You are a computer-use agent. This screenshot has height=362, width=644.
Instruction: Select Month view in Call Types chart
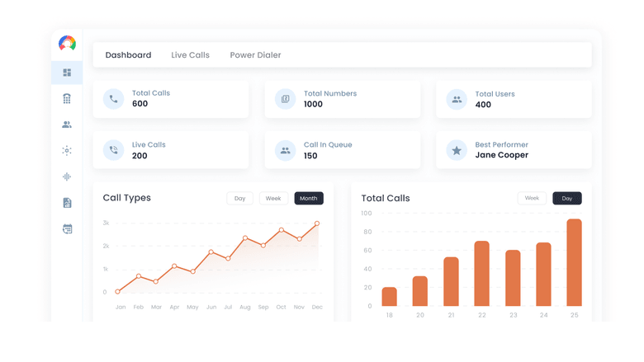tap(309, 199)
